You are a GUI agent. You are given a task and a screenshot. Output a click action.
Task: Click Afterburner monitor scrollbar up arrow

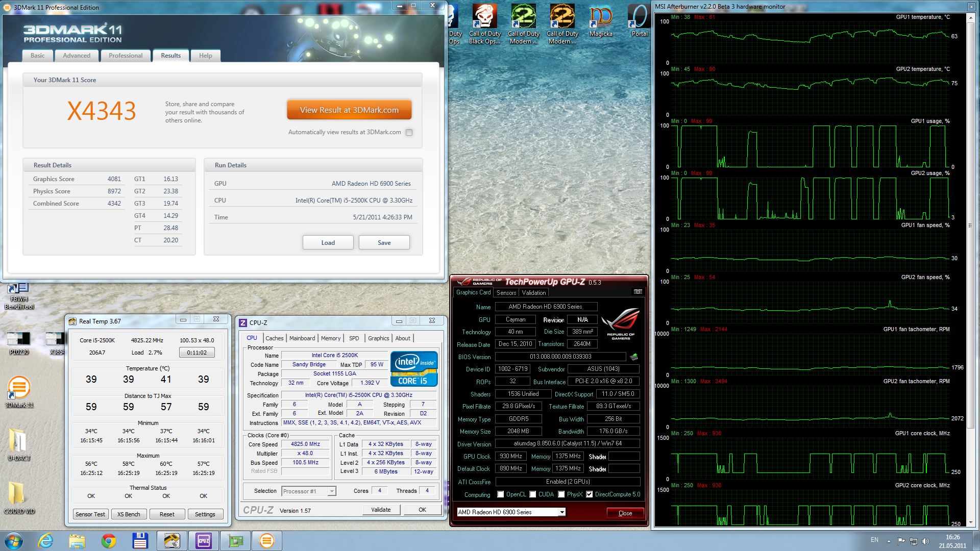coord(971,17)
